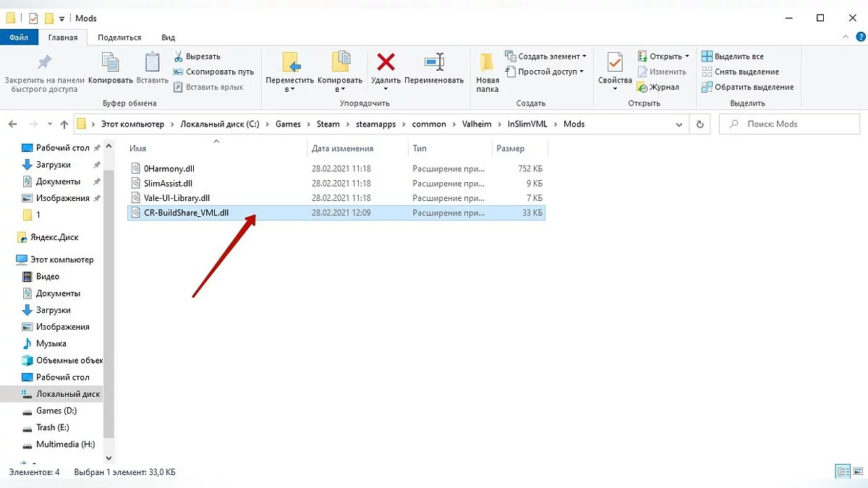Image resolution: width=868 pixels, height=488 pixels.
Task: Click the Копировать clipboard icon
Action: pos(110,63)
